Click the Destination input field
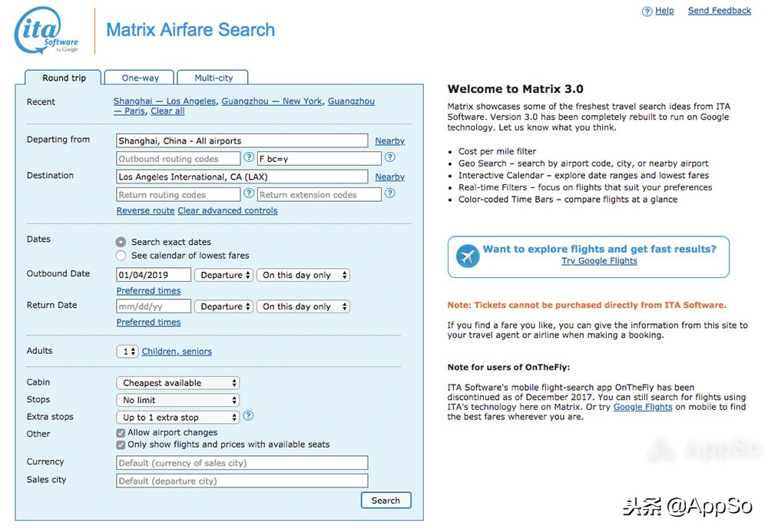768x532 pixels. (242, 177)
